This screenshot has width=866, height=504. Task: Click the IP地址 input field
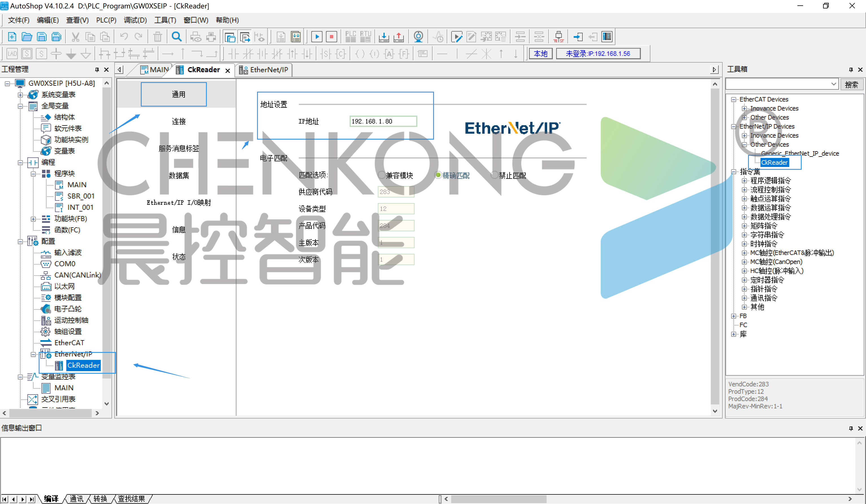point(383,121)
